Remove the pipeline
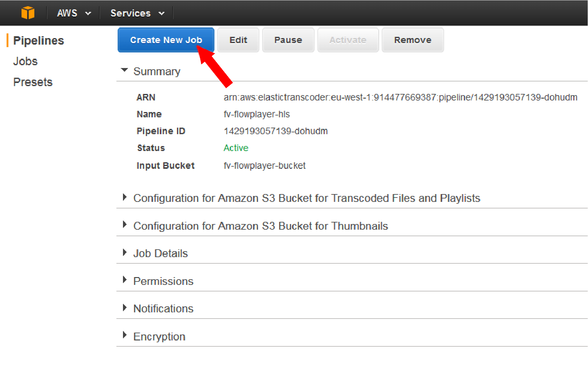Viewport: 588px width, 371px height. tap(413, 40)
